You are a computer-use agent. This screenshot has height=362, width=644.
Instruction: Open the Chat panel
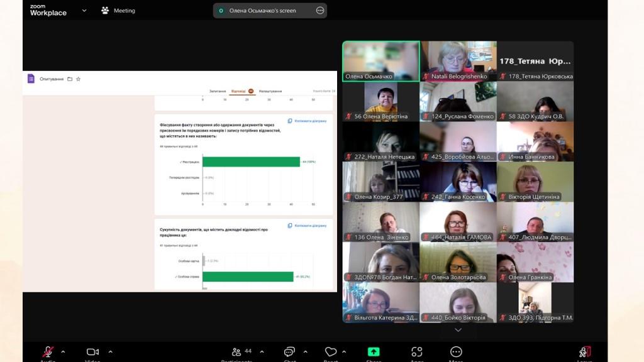pos(289,352)
